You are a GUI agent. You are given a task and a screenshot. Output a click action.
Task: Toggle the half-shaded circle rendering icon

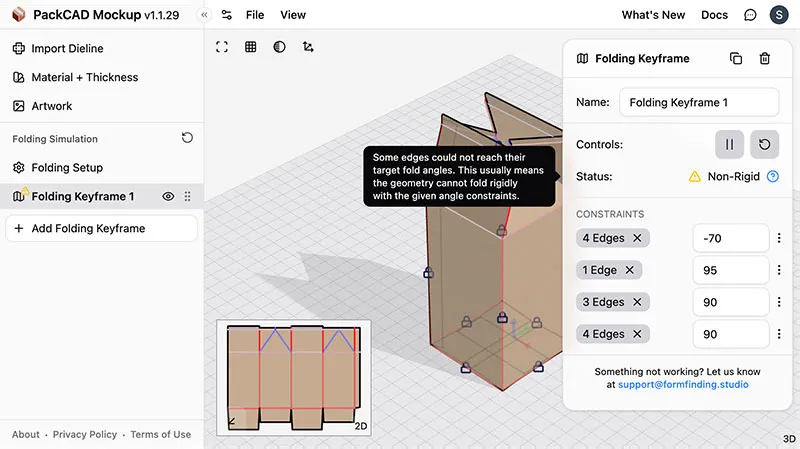click(279, 47)
